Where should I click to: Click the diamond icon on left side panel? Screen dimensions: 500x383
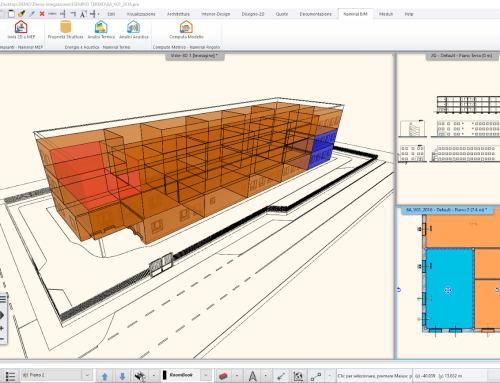(2, 315)
